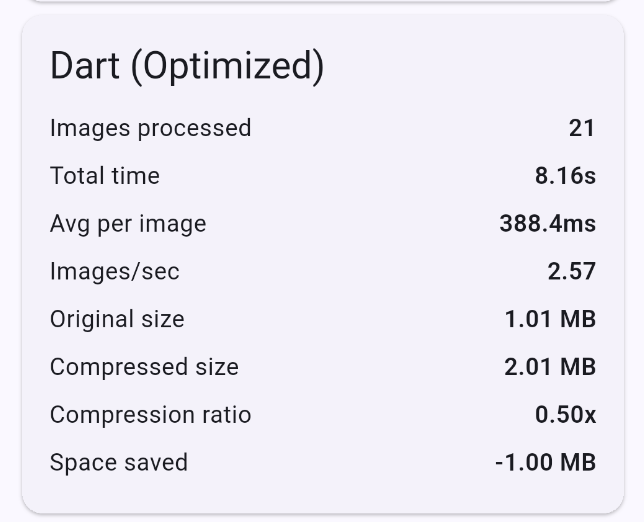Select the "Original size" label
This screenshot has height=522, width=644.
(x=117, y=319)
